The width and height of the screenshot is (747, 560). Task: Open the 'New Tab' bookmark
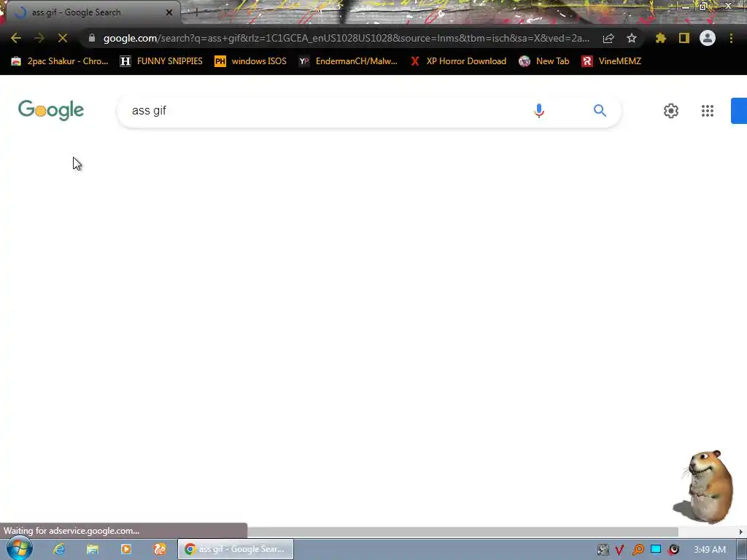pos(544,61)
